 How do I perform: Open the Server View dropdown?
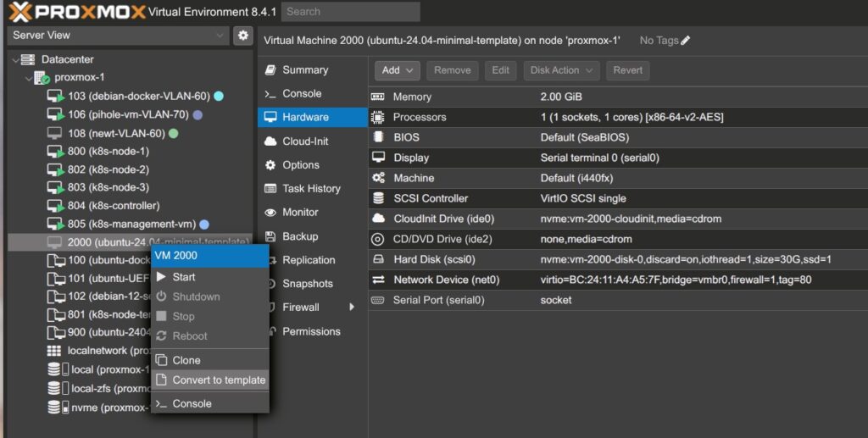pyautogui.click(x=118, y=36)
